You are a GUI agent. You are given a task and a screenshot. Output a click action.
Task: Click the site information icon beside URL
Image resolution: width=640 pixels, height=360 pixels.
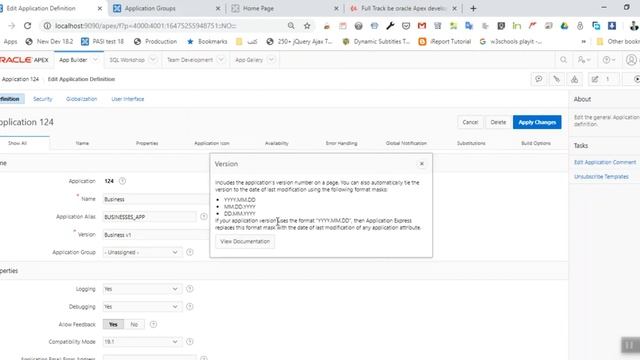[47, 26]
